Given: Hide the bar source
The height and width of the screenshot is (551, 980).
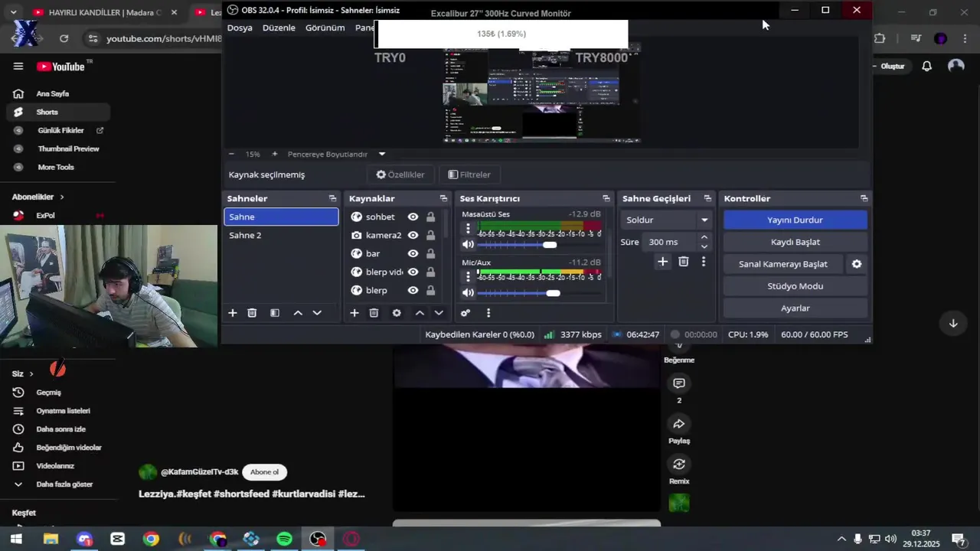Looking at the screenshot, I should tap(413, 253).
